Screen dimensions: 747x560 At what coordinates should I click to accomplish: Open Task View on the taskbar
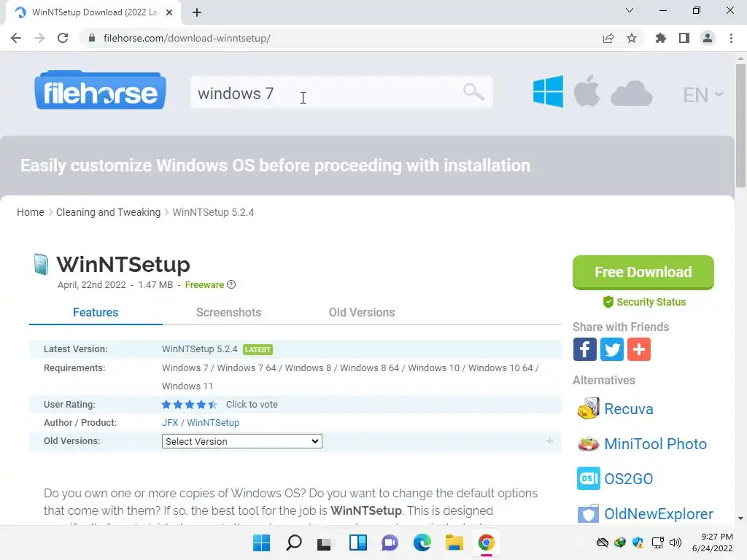325,542
